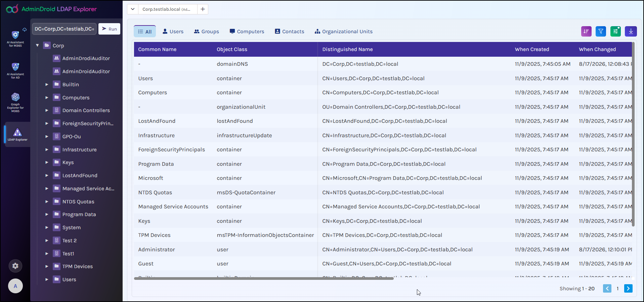644x302 pixels.
Task: Click the infrastructureUpdate object class cell
Action: click(244, 136)
